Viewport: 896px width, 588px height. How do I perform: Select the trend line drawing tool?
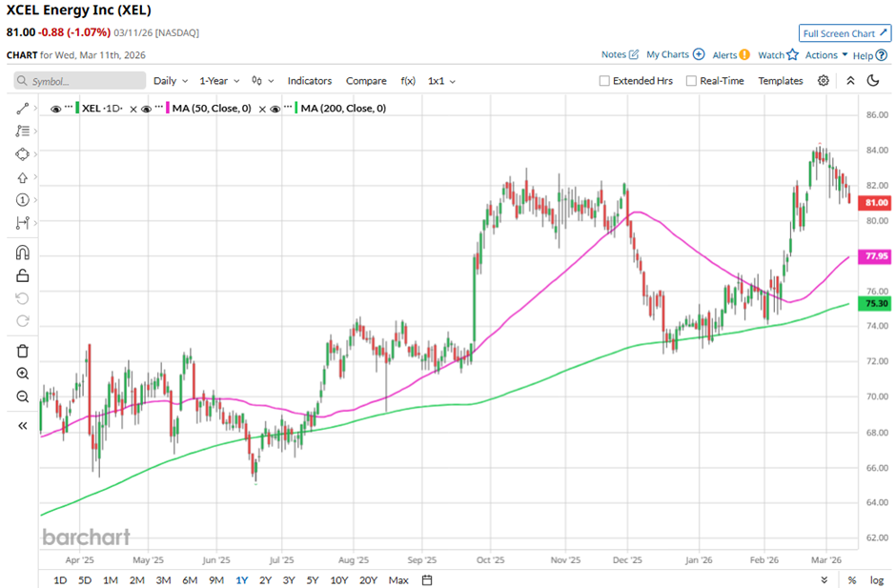[x=23, y=109]
